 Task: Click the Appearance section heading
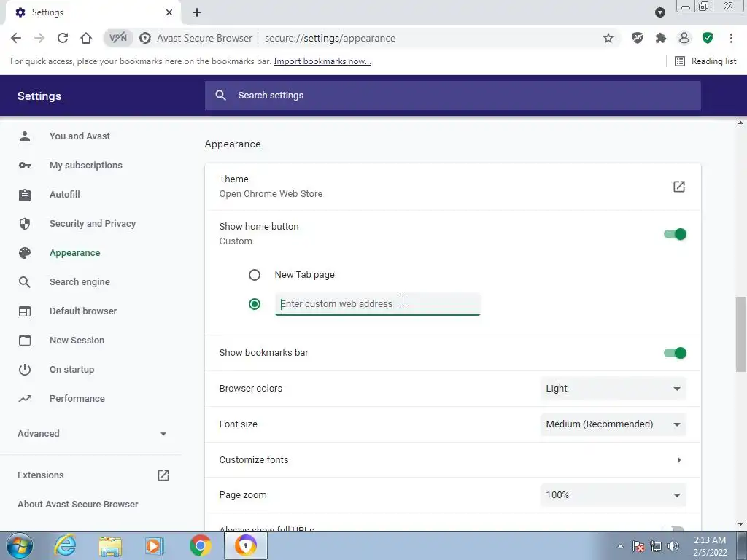pos(233,144)
